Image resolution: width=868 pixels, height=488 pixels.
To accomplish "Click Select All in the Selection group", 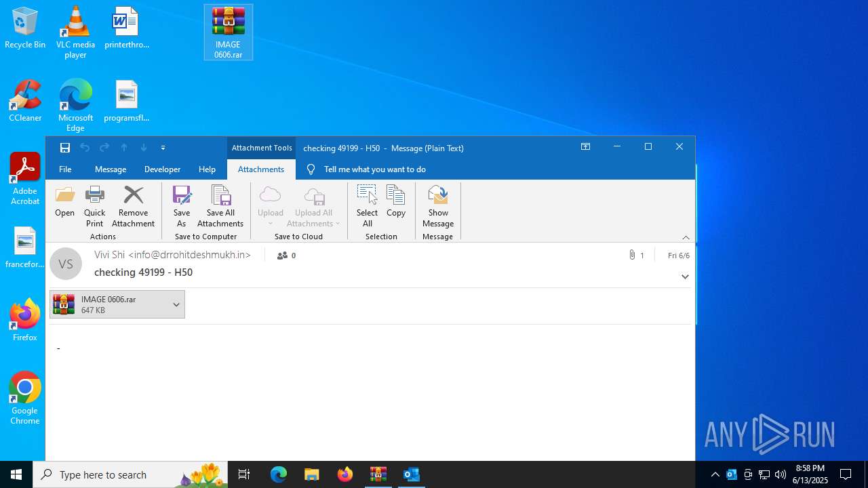I will pyautogui.click(x=367, y=207).
